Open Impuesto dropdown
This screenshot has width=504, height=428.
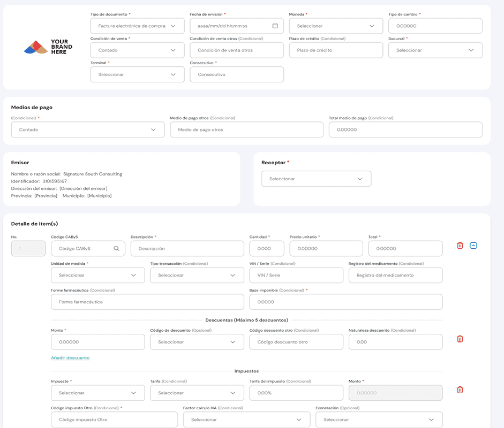click(x=97, y=393)
